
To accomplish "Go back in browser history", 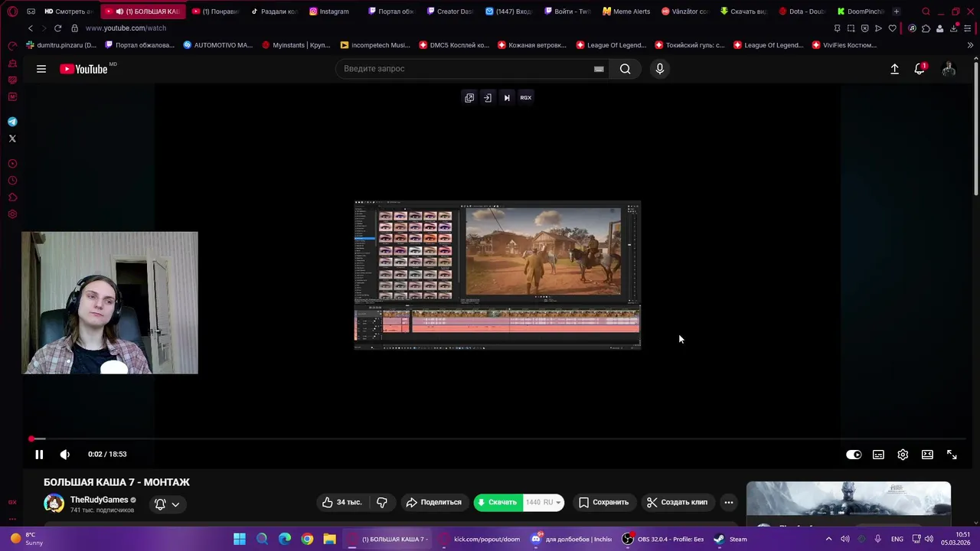I will click(31, 28).
